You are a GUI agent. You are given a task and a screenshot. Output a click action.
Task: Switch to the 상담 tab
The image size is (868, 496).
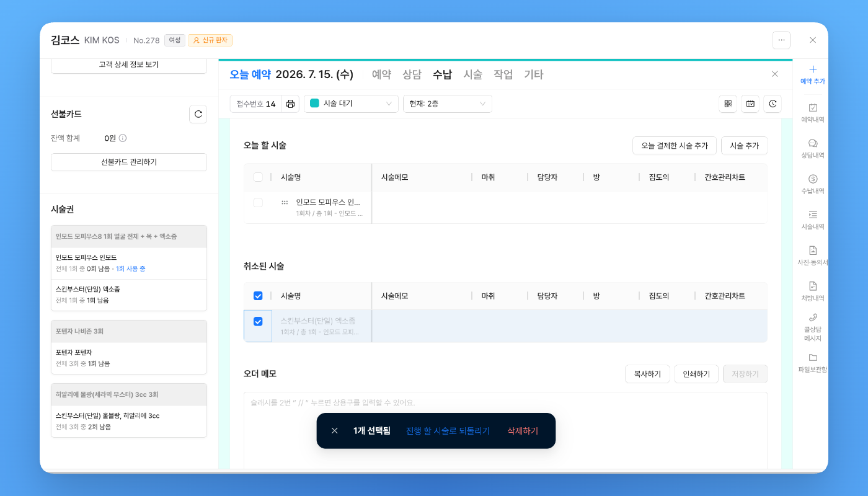pos(412,74)
